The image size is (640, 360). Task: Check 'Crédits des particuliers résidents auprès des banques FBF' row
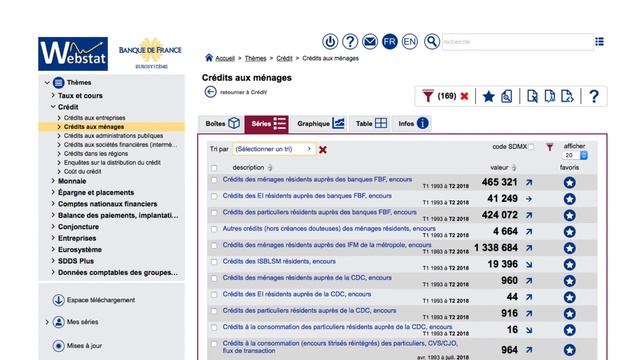[x=214, y=213]
